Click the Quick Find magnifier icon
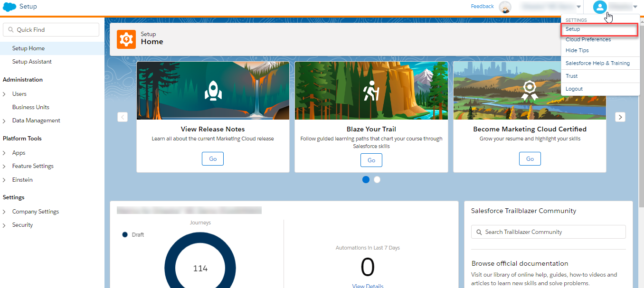 click(11, 30)
